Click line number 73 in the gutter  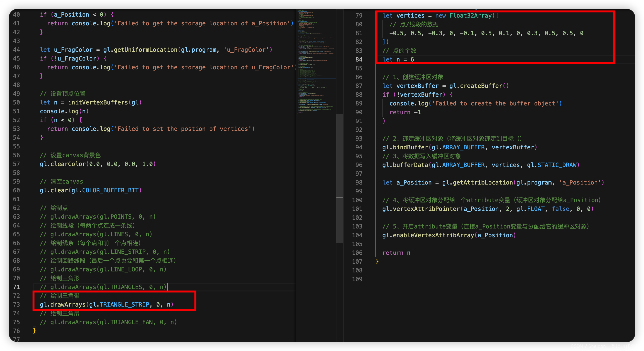pyautogui.click(x=17, y=304)
